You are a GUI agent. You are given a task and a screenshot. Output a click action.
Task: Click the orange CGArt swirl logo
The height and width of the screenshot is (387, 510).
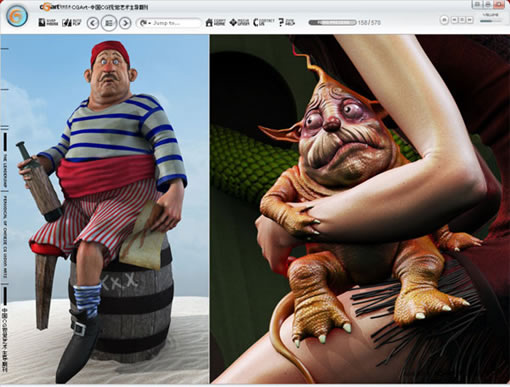coord(16,16)
